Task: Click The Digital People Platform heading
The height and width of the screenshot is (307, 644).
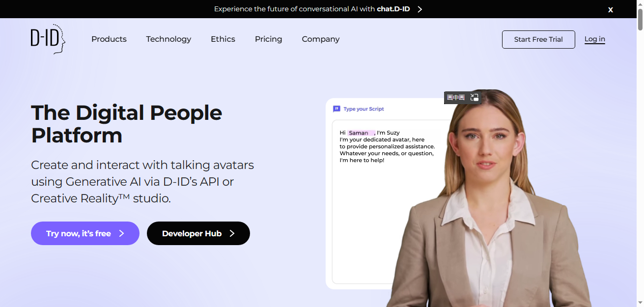Action: tap(127, 124)
